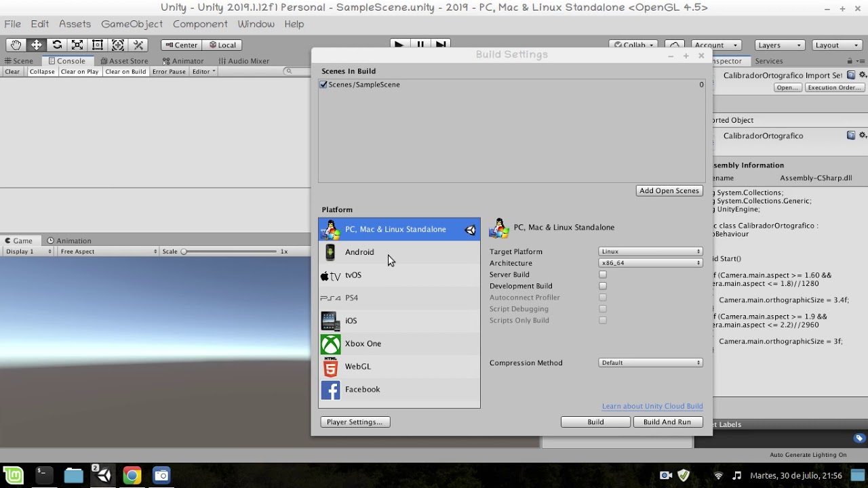Open Layers dropdown
Viewport: 868px width, 488px height.
[779, 45]
